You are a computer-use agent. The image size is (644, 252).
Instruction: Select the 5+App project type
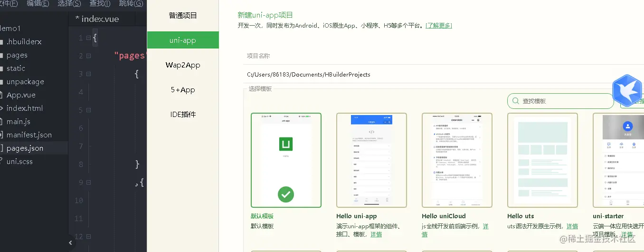click(x=183, y=89)
